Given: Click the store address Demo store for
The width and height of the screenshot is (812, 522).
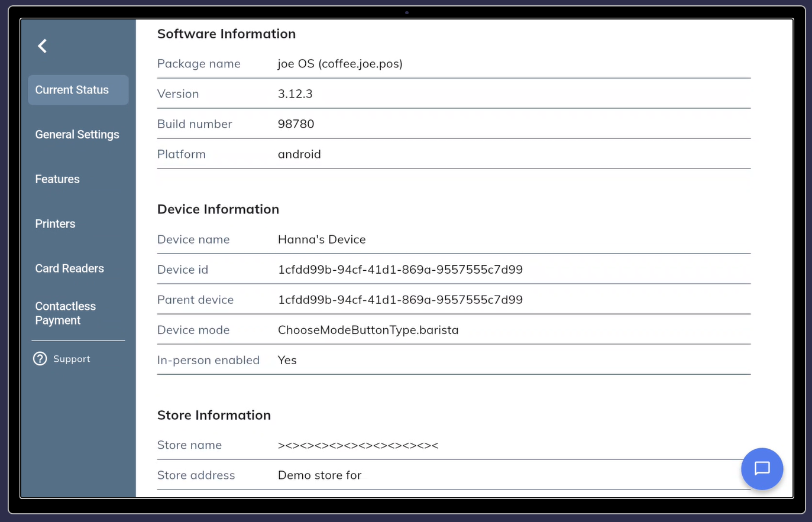Looking at the screenshot, I should click(319, 475).
